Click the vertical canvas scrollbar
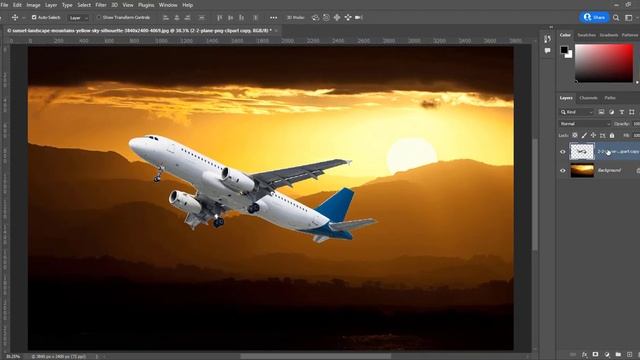640x360 pixels. (x=535, y=194)
